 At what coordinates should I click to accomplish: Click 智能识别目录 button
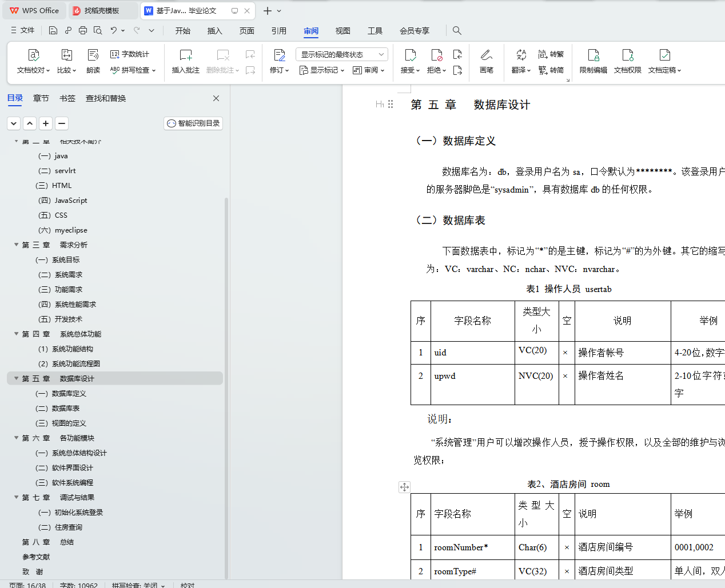pos(193,123)
